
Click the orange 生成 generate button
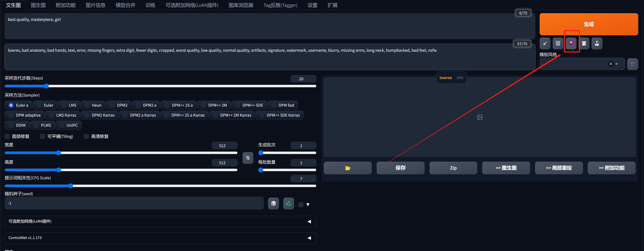(589, 24)
